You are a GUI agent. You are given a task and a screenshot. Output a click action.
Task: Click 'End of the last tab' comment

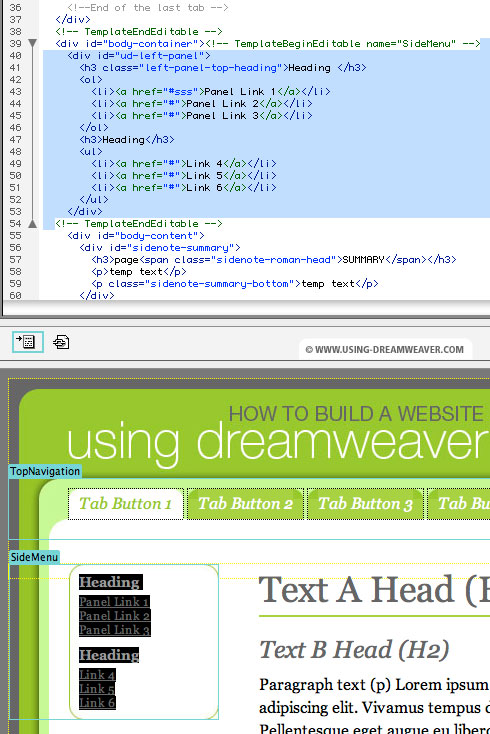coord(148,7)
